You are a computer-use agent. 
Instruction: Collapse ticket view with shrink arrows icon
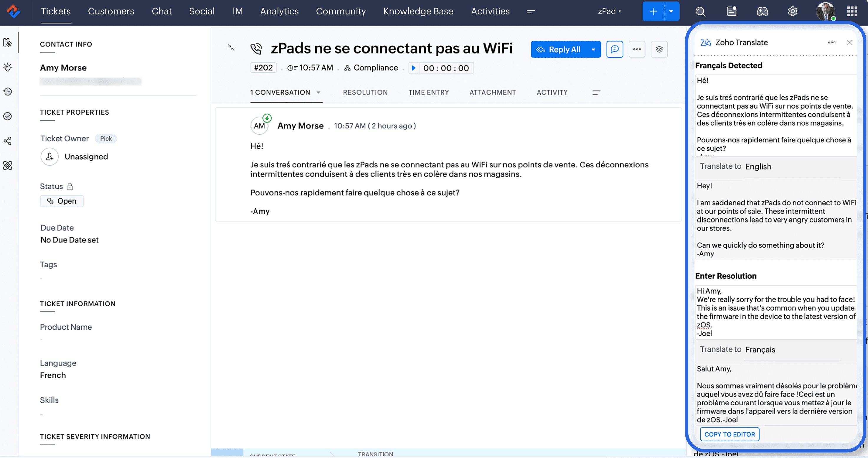click(x=231, y=48)
